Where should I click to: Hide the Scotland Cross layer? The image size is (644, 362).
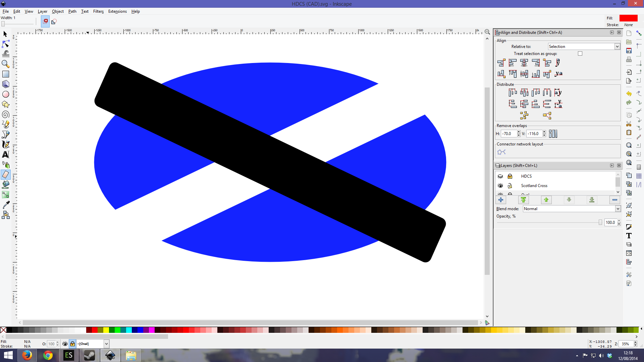tap(500, 185)
